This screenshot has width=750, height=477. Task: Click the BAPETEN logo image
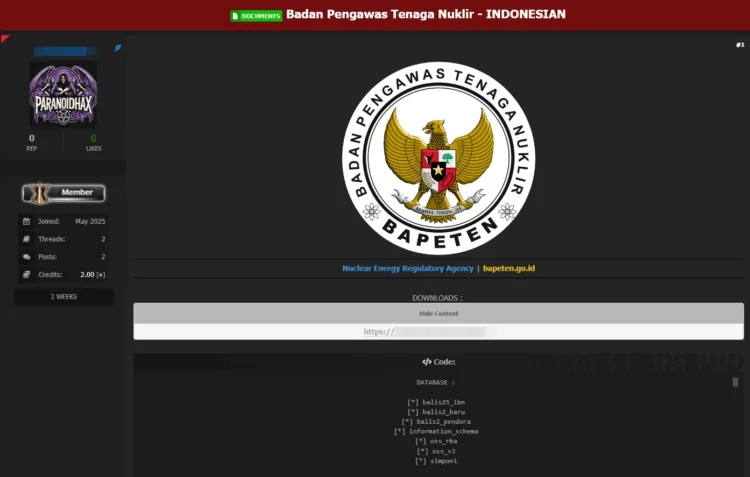tap(439, 158)
